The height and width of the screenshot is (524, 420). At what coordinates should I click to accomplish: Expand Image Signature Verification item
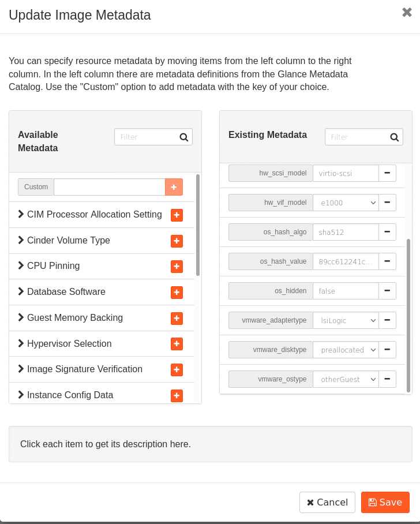pos(21,369)
